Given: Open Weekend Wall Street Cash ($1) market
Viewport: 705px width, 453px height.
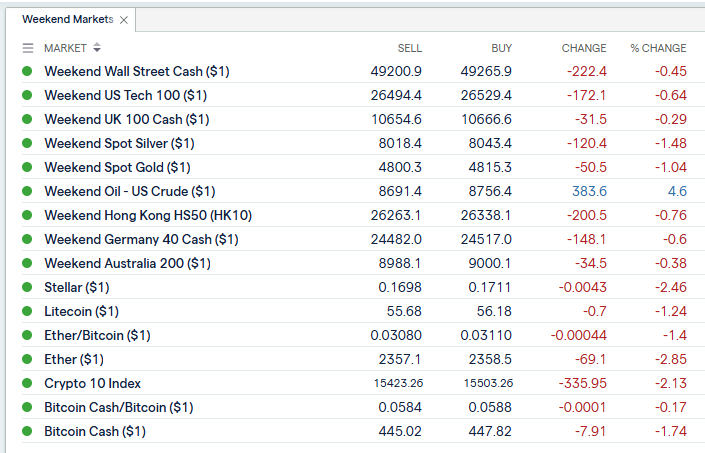Looking at the screenshot, I should coord(137,71).
